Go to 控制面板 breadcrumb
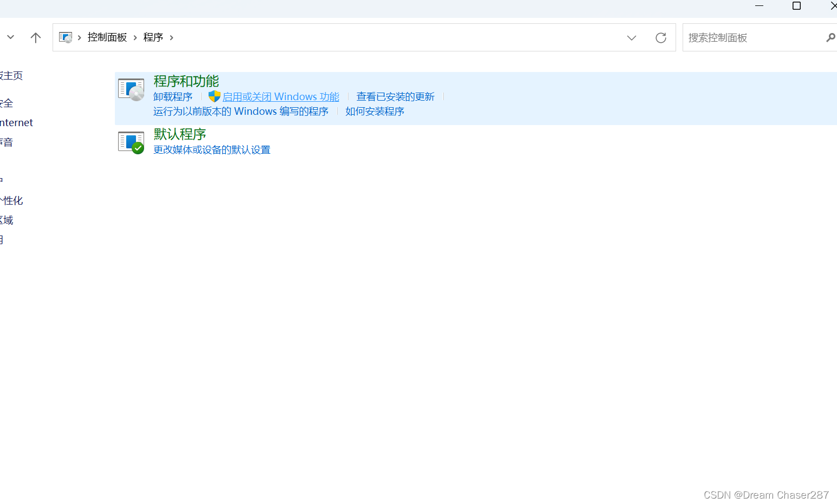The width and height of the screenshot is (837, 504). point(107,37)
